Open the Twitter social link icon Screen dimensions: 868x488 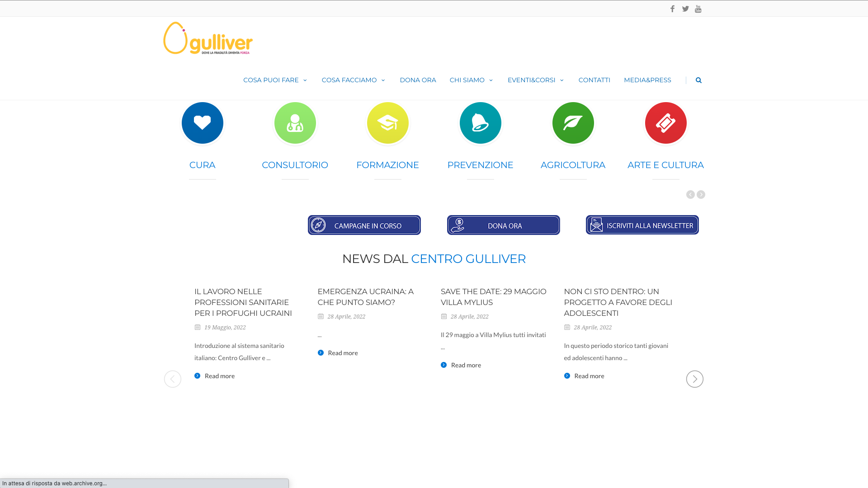coord(685,9)
